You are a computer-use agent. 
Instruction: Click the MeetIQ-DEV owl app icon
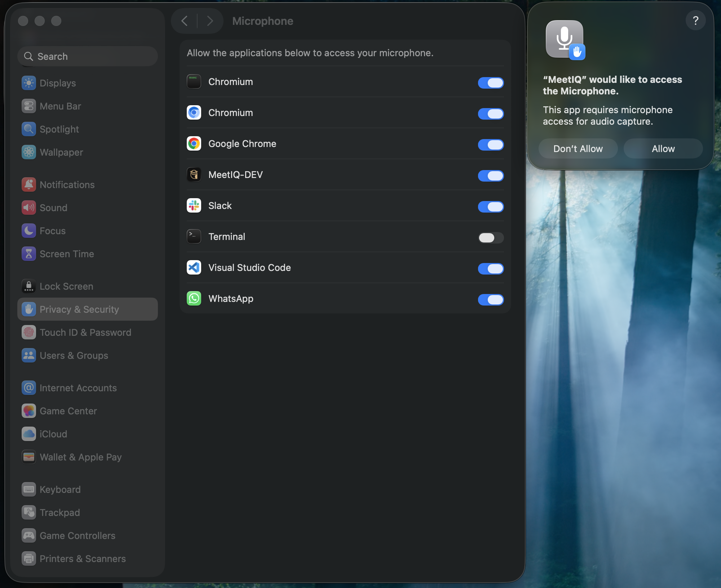coord(194,175)
